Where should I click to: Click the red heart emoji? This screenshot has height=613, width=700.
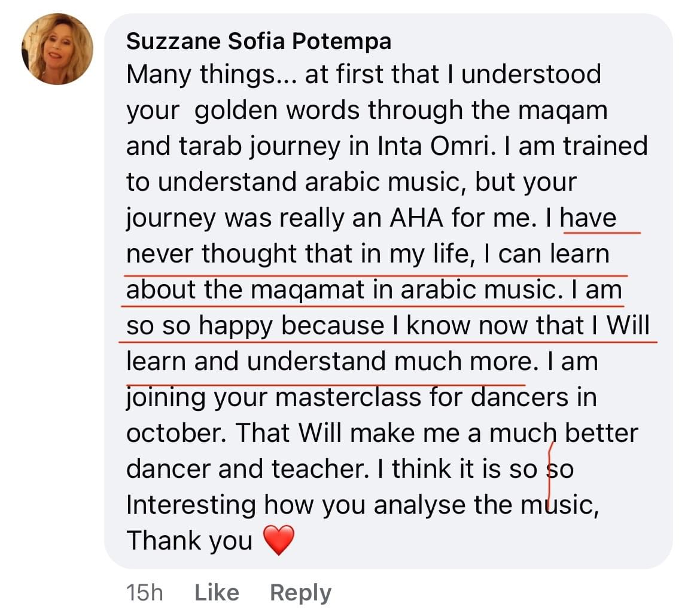coord(279,541)
